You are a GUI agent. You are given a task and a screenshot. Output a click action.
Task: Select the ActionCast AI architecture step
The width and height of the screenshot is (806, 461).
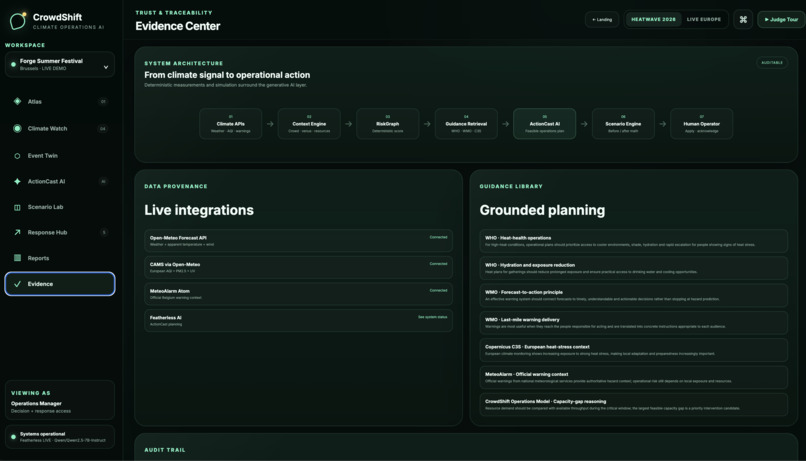pyautogui.click(x=544, y=124)
